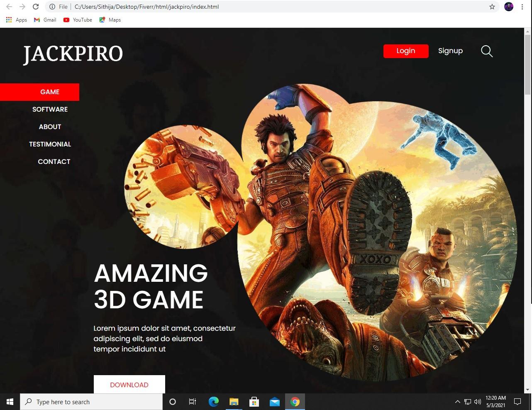This screenshot has width=532, height=410.
Task: Click the bookmark star in the address bar
Action: [492, 7]
